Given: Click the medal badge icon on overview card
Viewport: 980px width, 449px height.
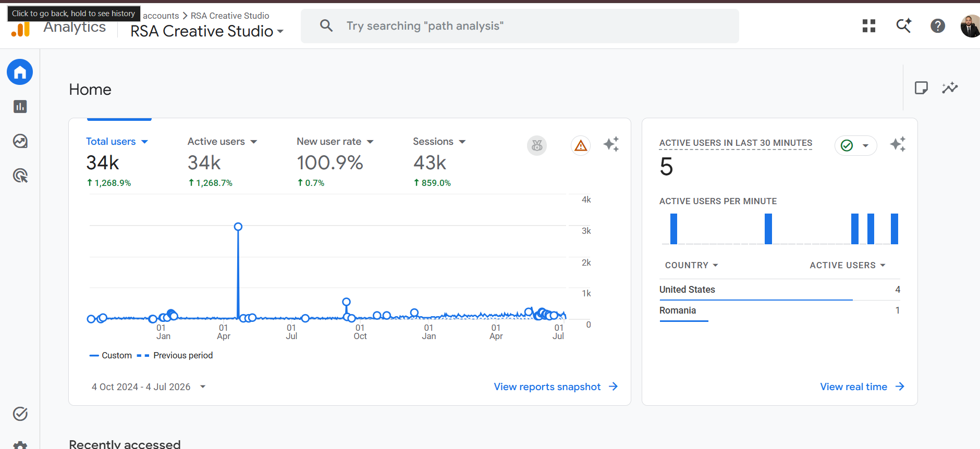Looking at the screenshot, I should pyautogui.click(x=537, y=145).
